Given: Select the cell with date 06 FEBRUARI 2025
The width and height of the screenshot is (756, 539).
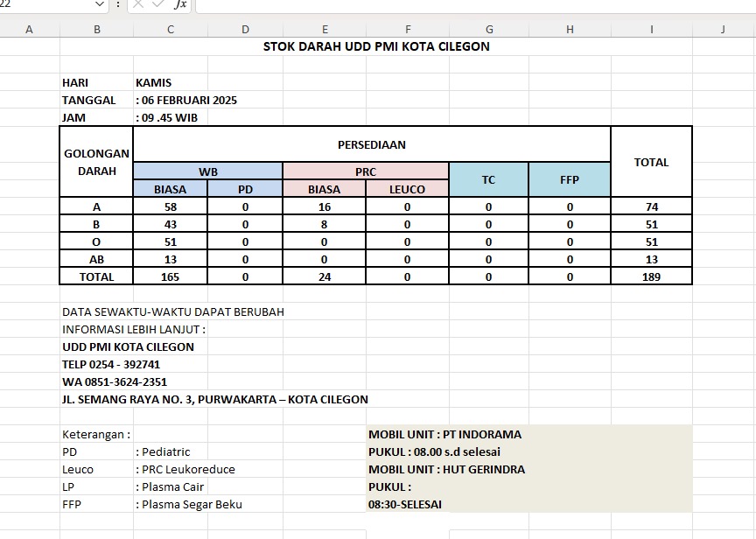Looking at the screenshot, I should click(x=187, y=100).
